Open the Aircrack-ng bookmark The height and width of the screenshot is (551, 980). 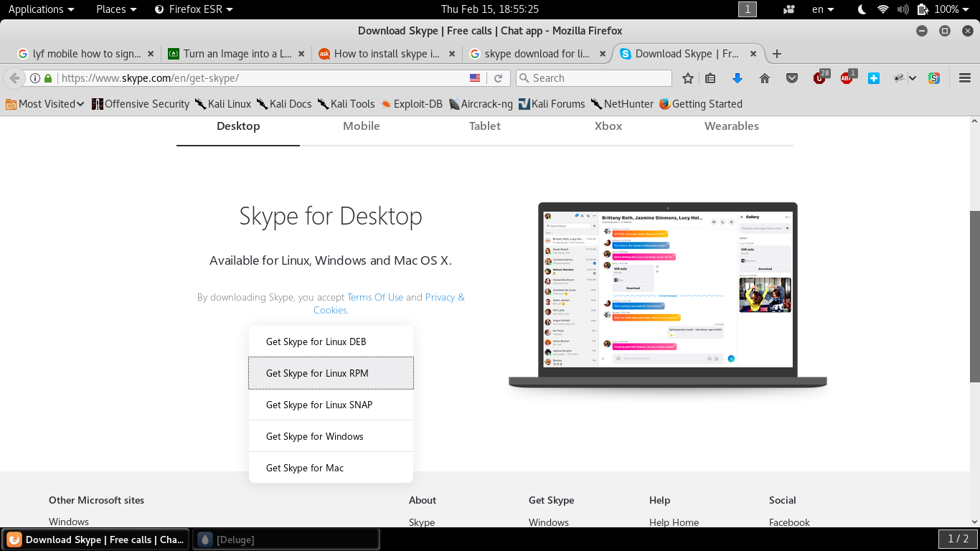coord(481,104)
